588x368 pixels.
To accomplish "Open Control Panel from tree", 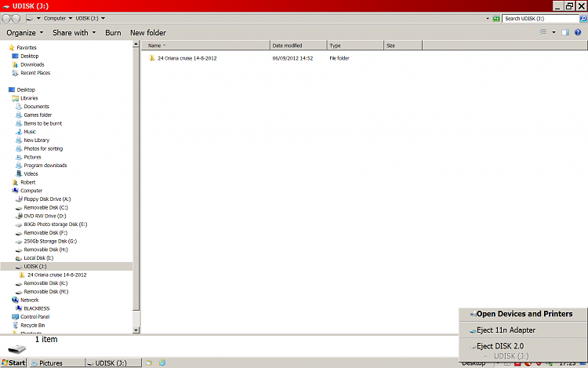I will 34,317.
